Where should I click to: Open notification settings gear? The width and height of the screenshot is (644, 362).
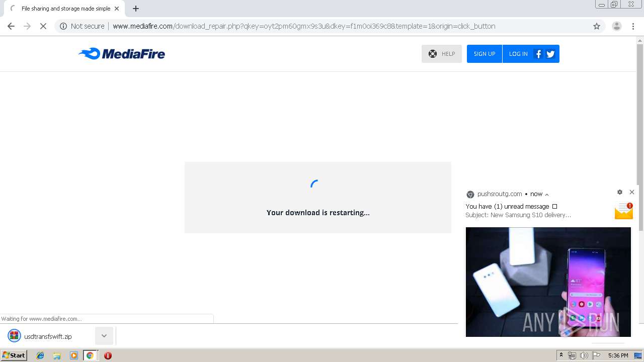click(x=620, y=192)
